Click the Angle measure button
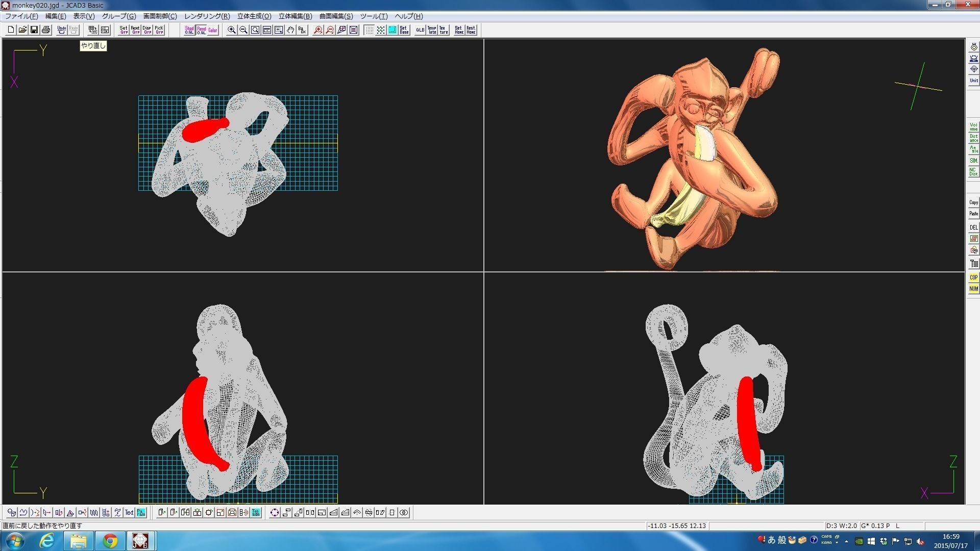Screen dimensions: 980x551 (x=974, y=149)
